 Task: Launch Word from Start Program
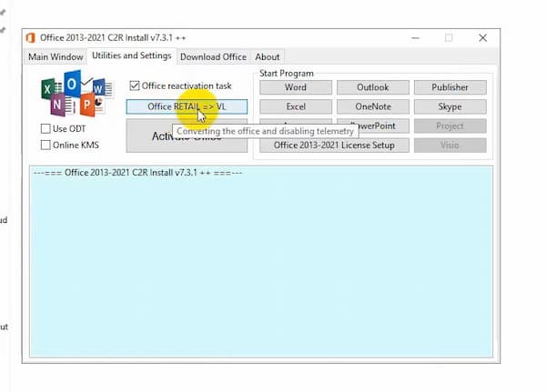pyautogui.click(x=296, y=87)
